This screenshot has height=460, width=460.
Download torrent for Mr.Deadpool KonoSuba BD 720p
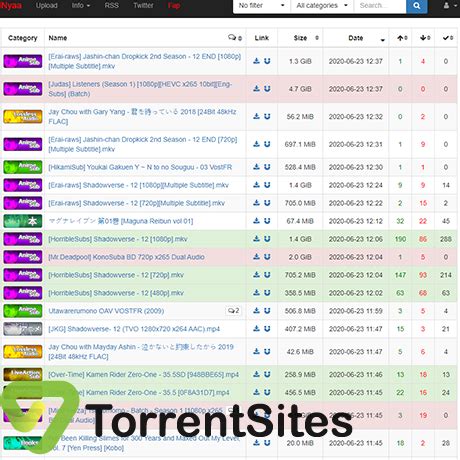point(256,257)
